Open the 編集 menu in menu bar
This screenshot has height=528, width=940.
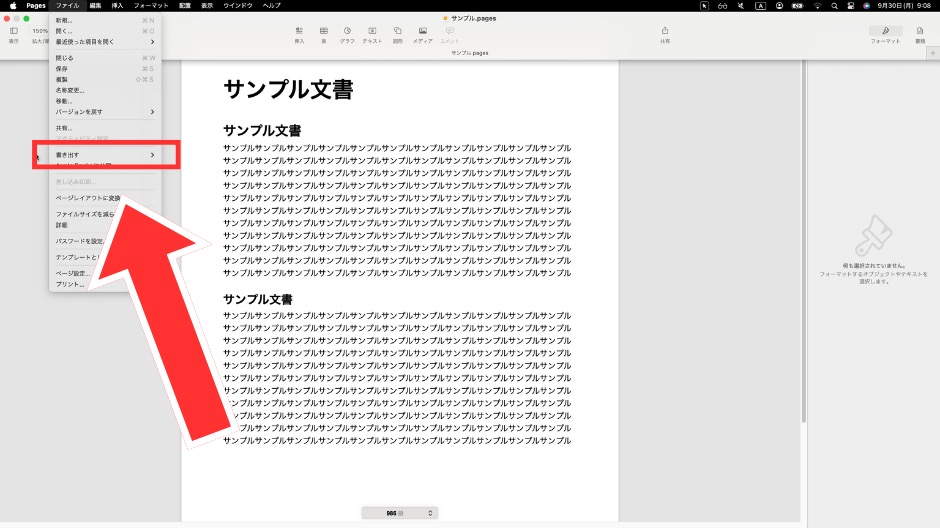click(x=95, y=5)
